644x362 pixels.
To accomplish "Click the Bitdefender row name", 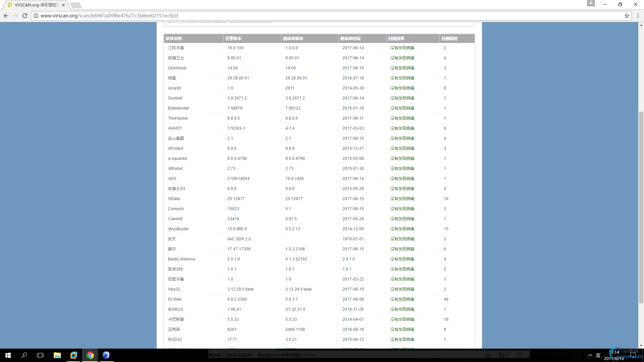I will click(x=178, y=108).
